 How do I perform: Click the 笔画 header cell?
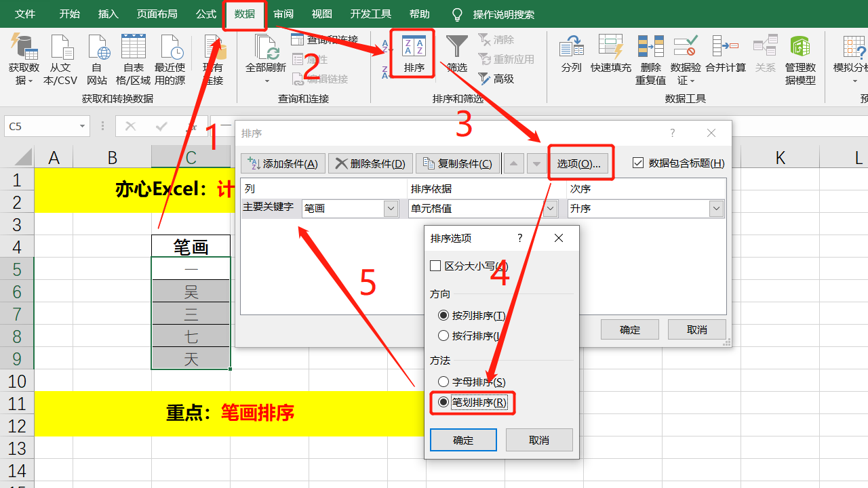(x=191, y=247)
